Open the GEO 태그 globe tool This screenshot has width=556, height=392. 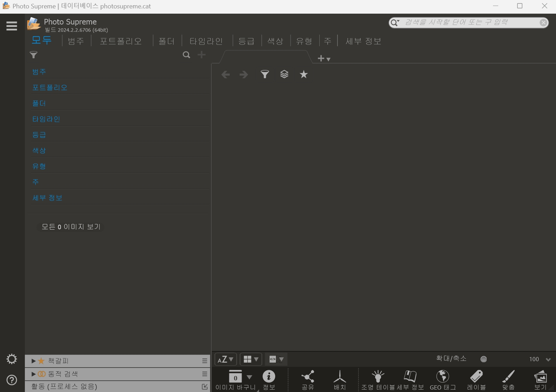pyautogui.click(x=443, y=380)
